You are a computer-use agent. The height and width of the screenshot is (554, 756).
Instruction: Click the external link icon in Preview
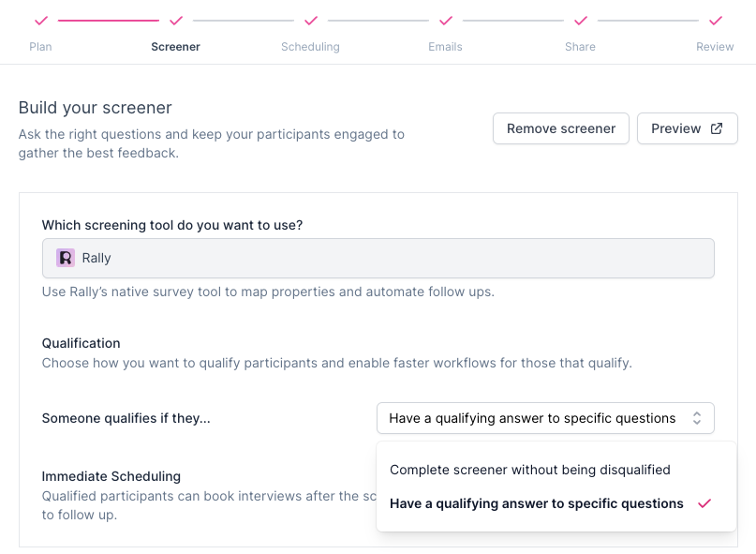click(x=717, y=128)
